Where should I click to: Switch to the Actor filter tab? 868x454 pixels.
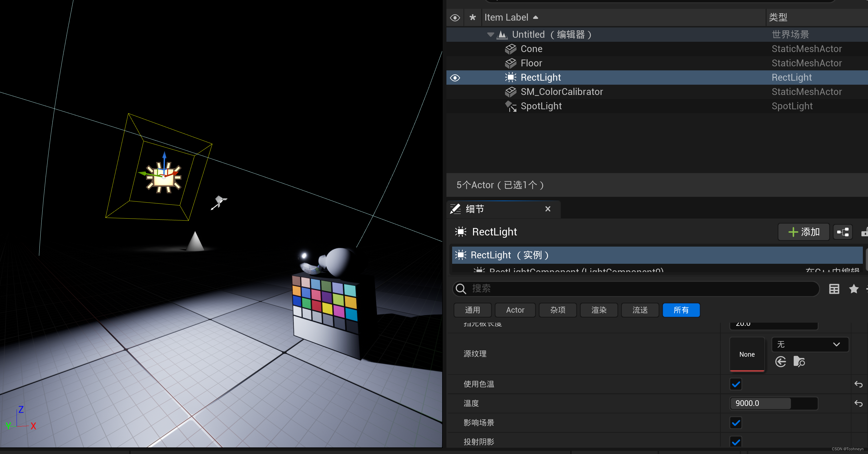[515, 310]
